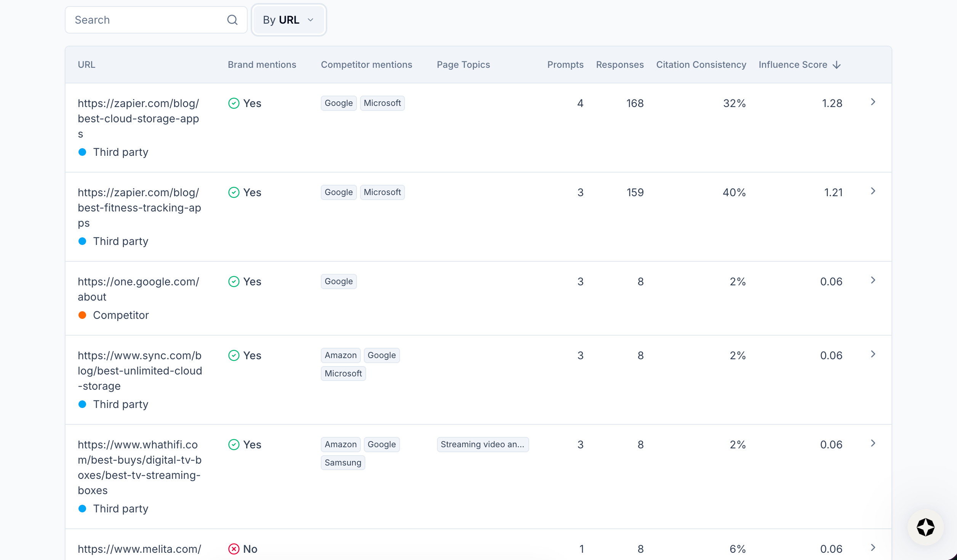Click the 1.21 influence score value
The height and width of the screenshot is (560, 957).
pos(833,192)
